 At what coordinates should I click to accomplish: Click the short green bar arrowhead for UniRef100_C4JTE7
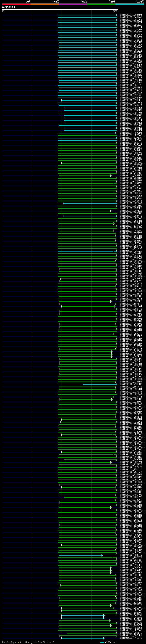tap(111, 176)
